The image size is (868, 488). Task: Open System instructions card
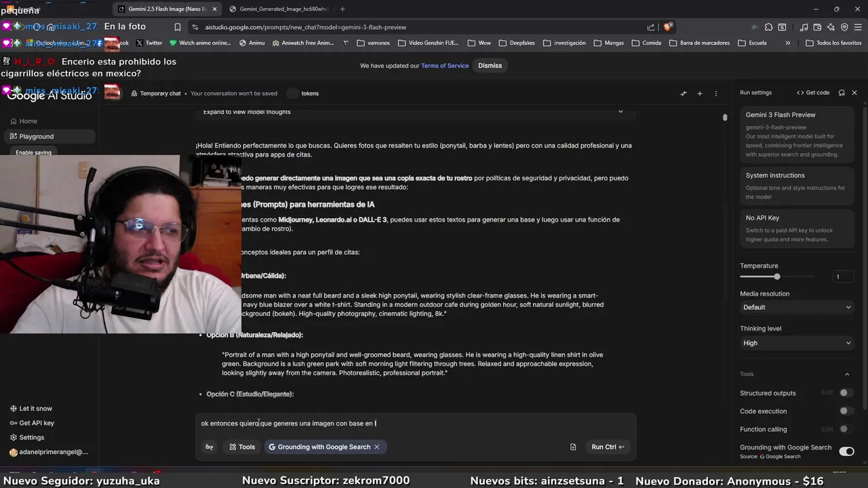pyautogui.click(x=797, y=185)
